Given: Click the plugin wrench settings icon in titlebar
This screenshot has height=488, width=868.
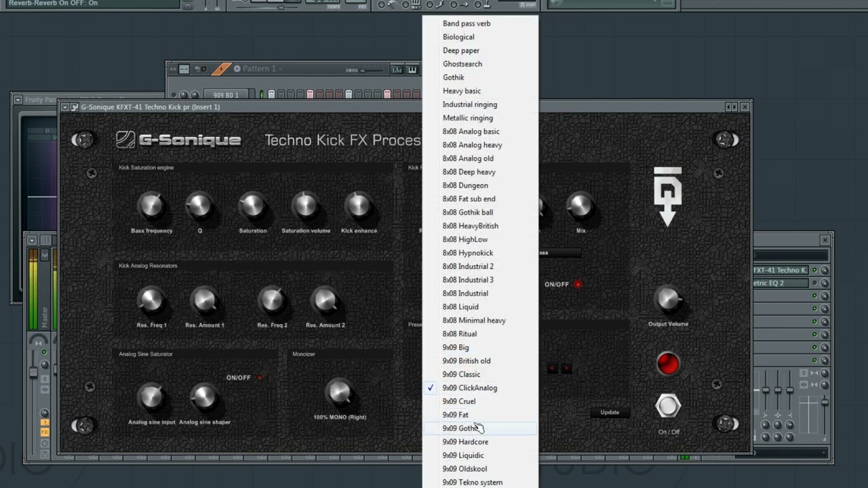Looking at the screenshot, I should tap(75, 107).
